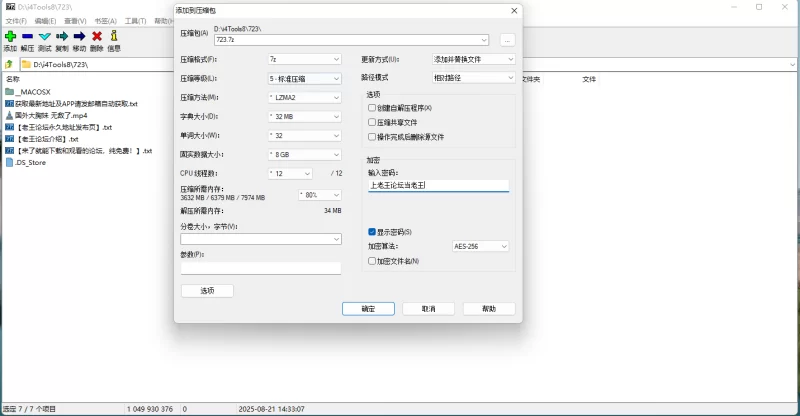Viewport: 800px width, 416px height.
Task: Open the 路径模式 相对路径 dropdown
Action: click(x=473, y=78)
